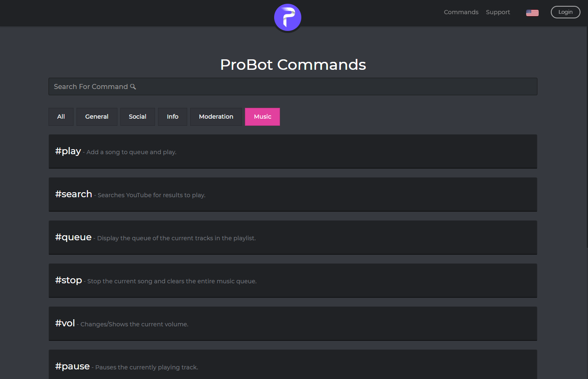Screen dimensions: 588x379
Task: Click the Login button
Action: [x=565, y=12]
